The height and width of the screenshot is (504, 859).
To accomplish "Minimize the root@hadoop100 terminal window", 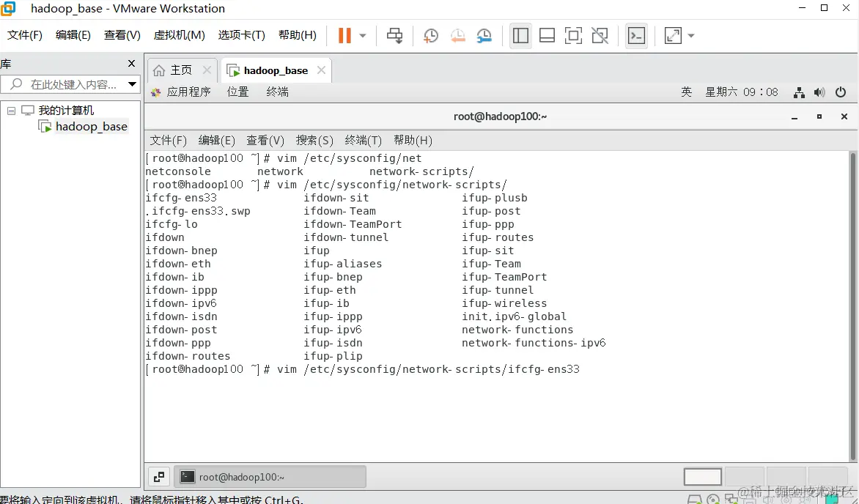I will (795, 116).
